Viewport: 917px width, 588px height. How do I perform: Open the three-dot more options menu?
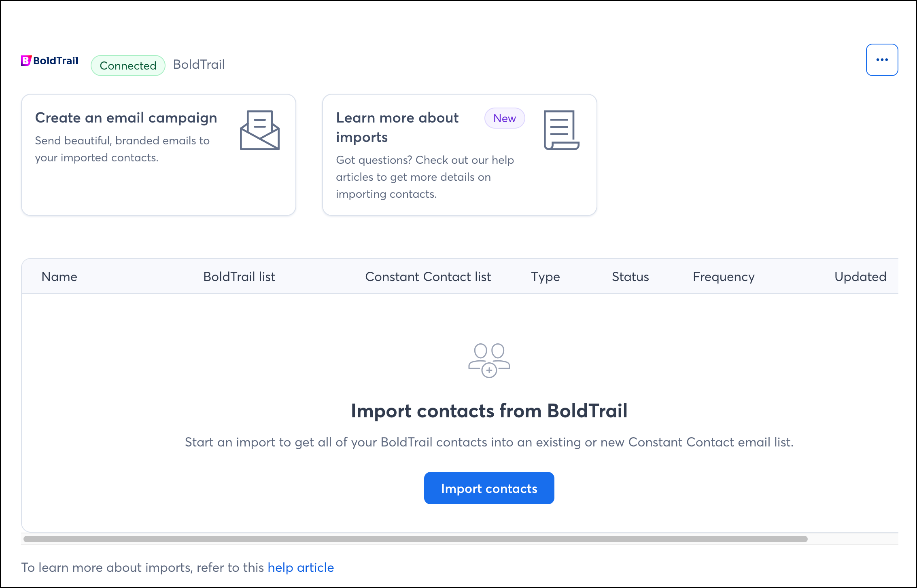882,59
